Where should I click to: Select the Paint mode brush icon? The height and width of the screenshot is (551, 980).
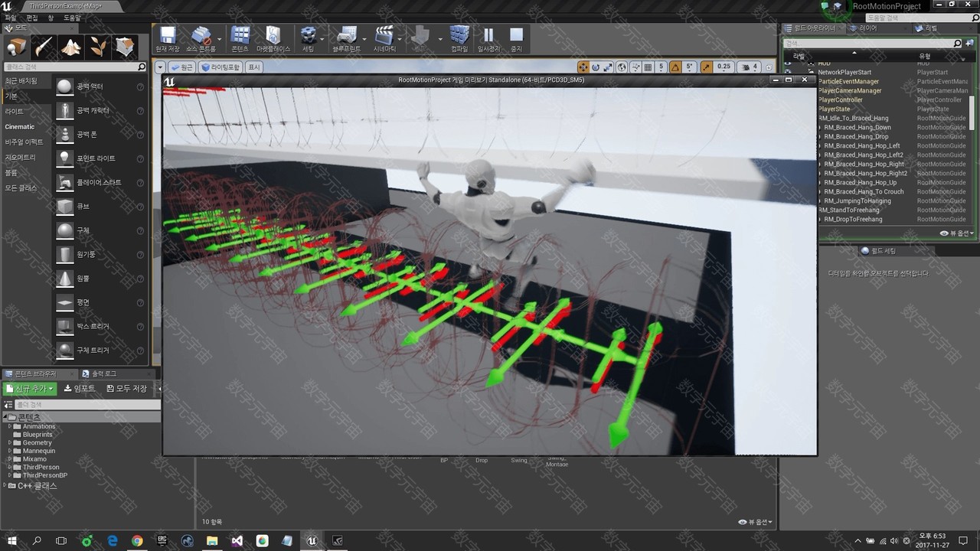point(44,47)
